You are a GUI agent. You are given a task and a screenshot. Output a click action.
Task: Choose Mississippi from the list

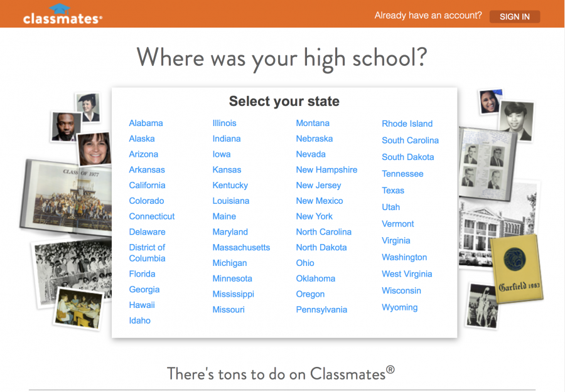(x=233, y=294)
